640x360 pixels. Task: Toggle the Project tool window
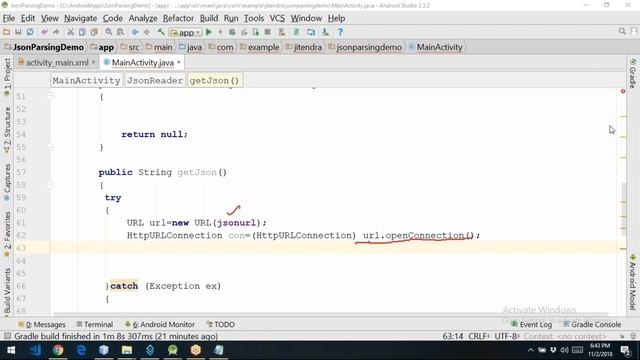(x=7, y=77)
